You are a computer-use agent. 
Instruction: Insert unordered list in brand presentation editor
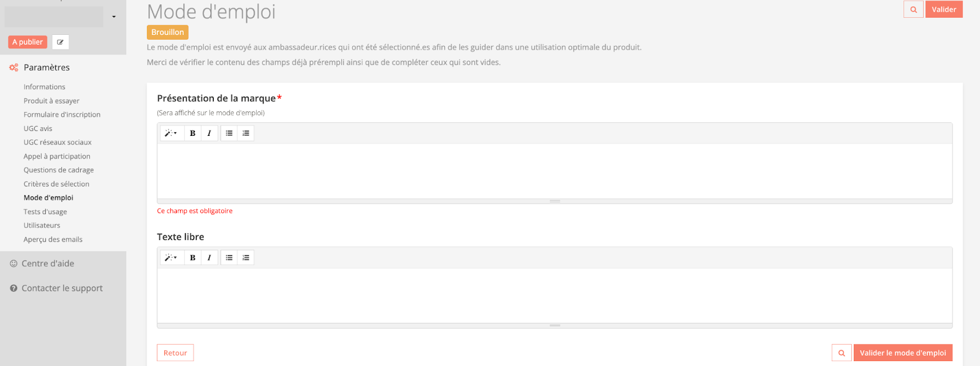[x=229, y=133]
